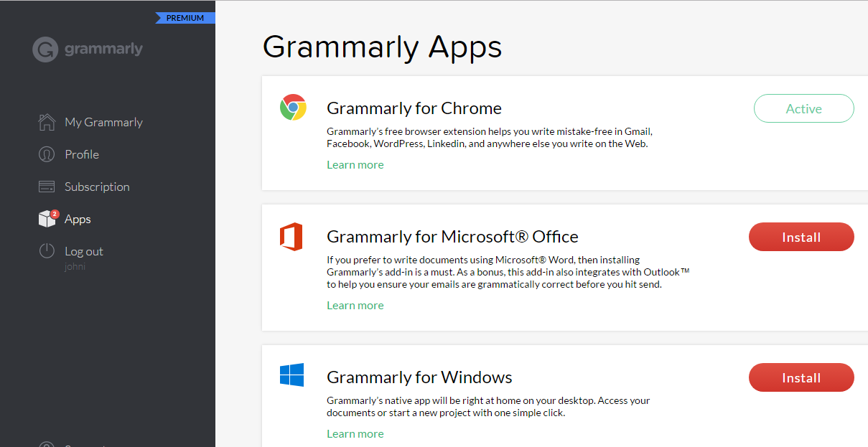
Task: Click the Apps box icon with badge
Action: [x=47, y=219]
